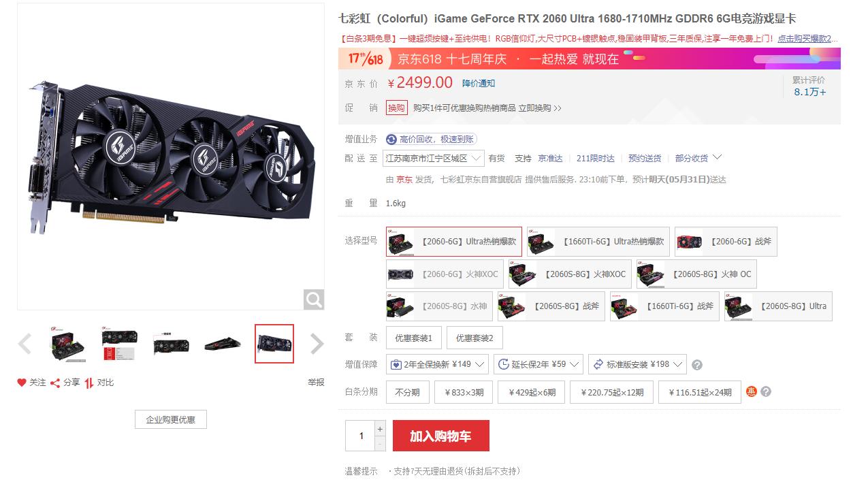868x484 pixels.
Task: Expand the 江苏南京市江宁区城区 delivery address dropdown
Action: pos(434,158)
